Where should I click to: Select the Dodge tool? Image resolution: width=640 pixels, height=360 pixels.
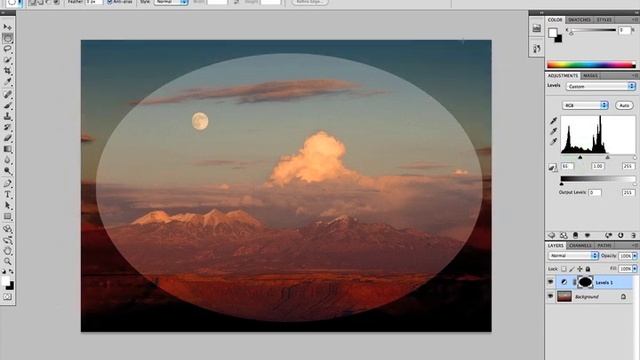point(7,171)
